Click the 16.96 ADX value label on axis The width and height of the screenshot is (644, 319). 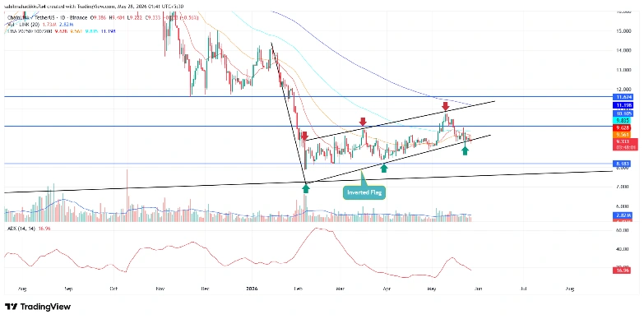tap(621, 271)
